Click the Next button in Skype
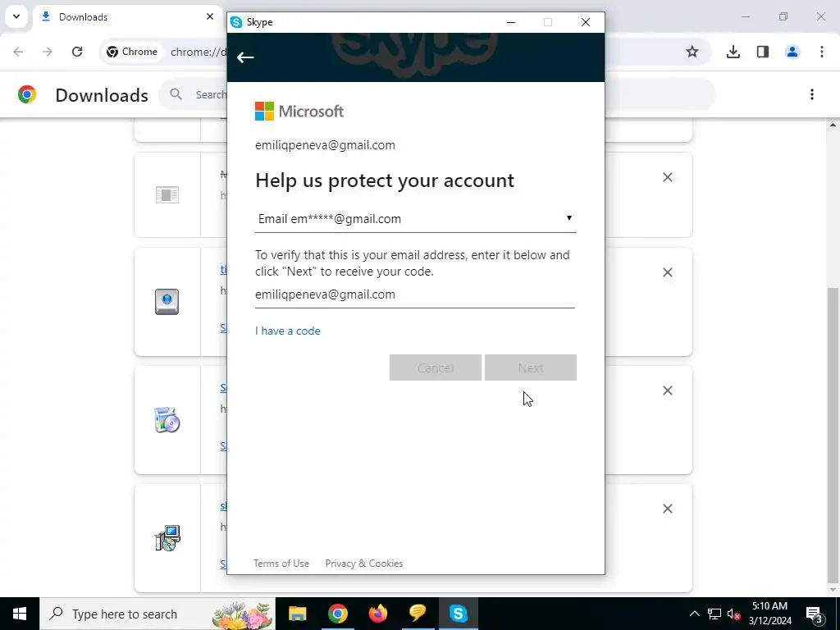Image resolution: width=840 pixels, height=630 pixels. 531,367
